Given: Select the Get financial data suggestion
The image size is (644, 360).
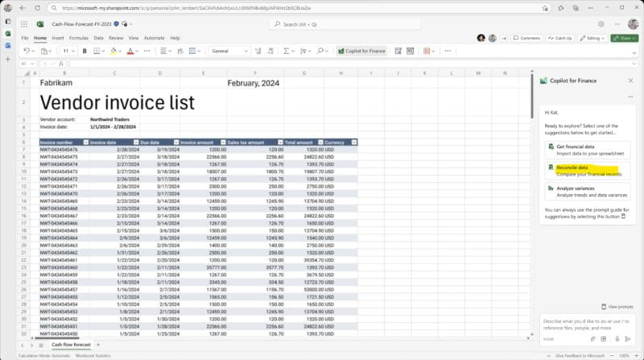Looking at the screenshot, I should (x=588, y=150).
